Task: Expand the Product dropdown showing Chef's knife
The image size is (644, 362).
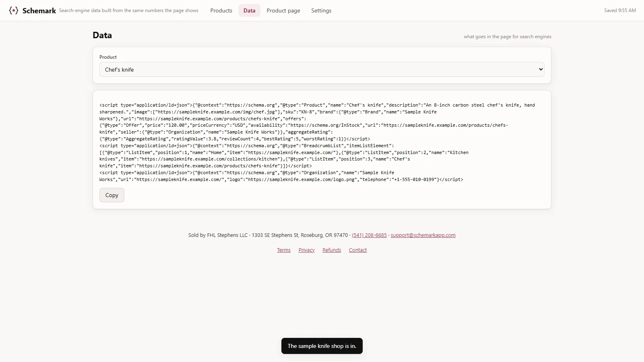Action: [322, 70]
